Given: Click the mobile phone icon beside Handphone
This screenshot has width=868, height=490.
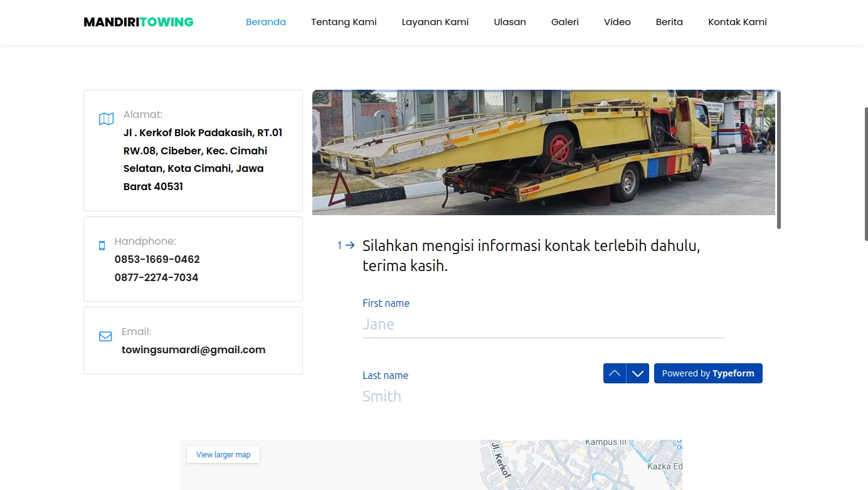Looking at the screenshot, I should coord(102,245).
